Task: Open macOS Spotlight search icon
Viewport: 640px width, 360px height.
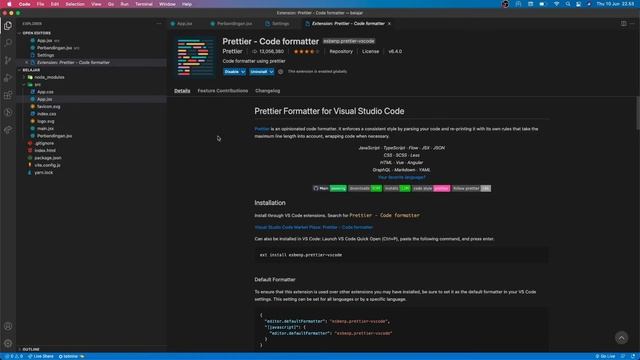Action: (568, 4)
